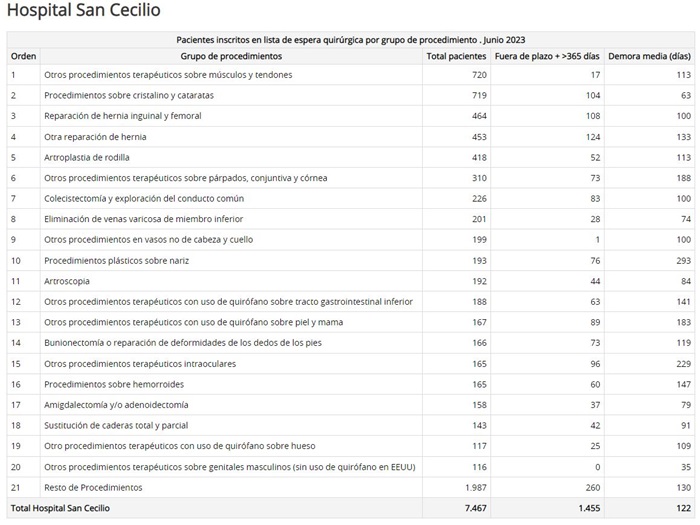700x525 pixels.
Task: Select the Artroplastia de rodilla row
Action: 350,157
